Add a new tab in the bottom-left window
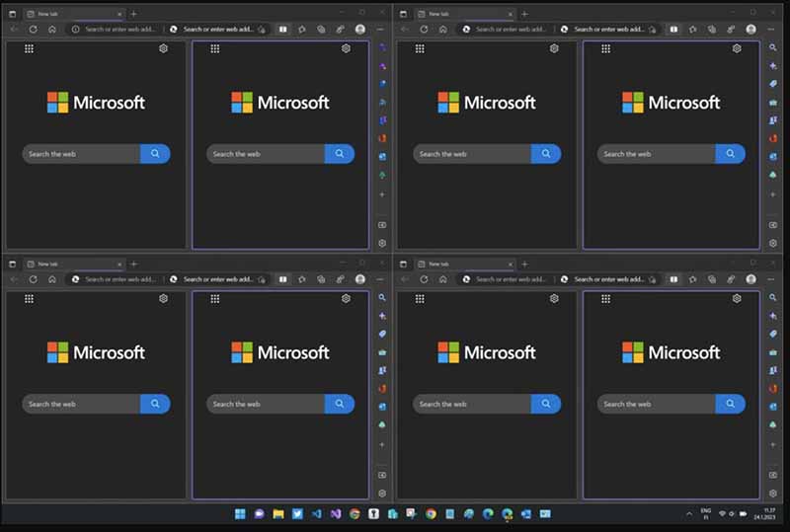 (x=134, y=264)
